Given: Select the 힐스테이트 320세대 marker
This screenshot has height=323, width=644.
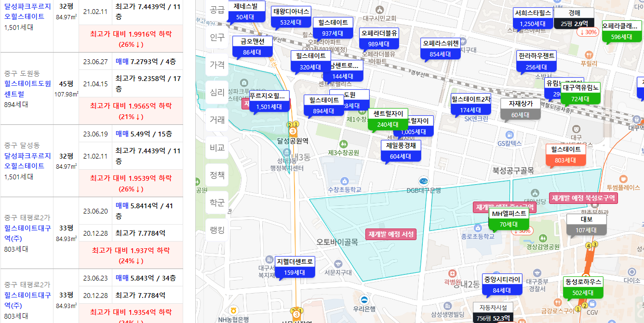Looking at the screenshot, I should [x=311, y=61].
